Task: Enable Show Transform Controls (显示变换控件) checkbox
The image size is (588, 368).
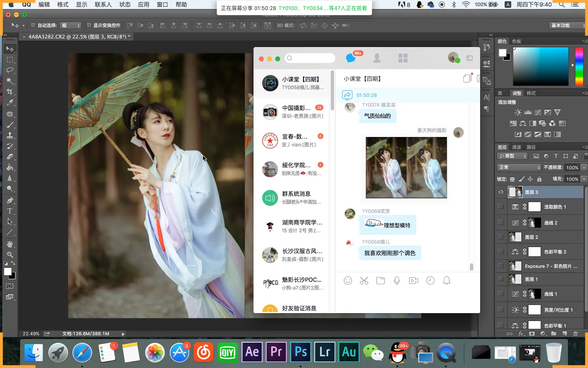Action: [89, 25]
